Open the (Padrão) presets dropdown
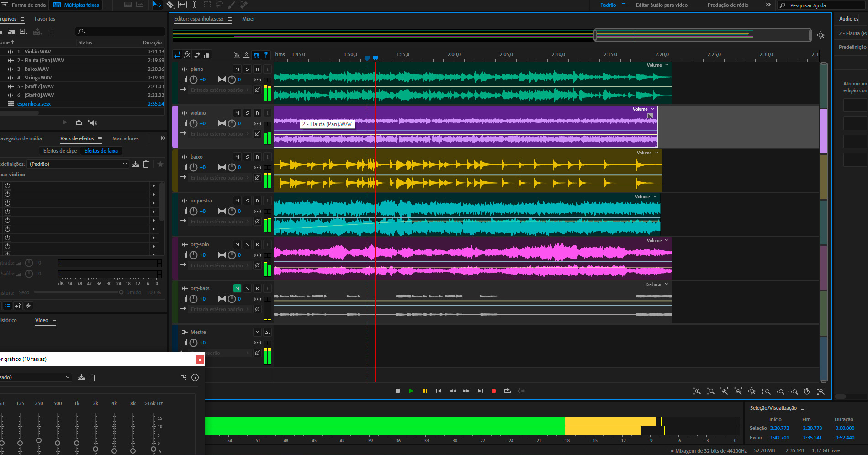The height and width of the screenshot is (455, 868). tap(78, 164)
